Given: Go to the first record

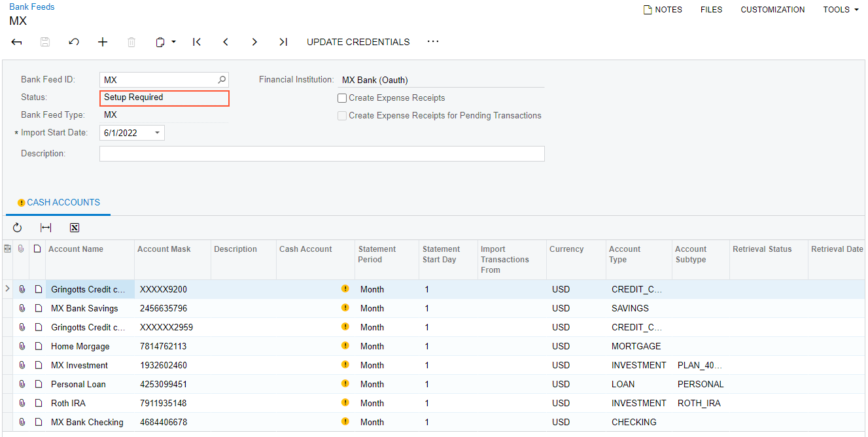Looking at the screenshot, I should pyautogui.click(x=197, y=42).
